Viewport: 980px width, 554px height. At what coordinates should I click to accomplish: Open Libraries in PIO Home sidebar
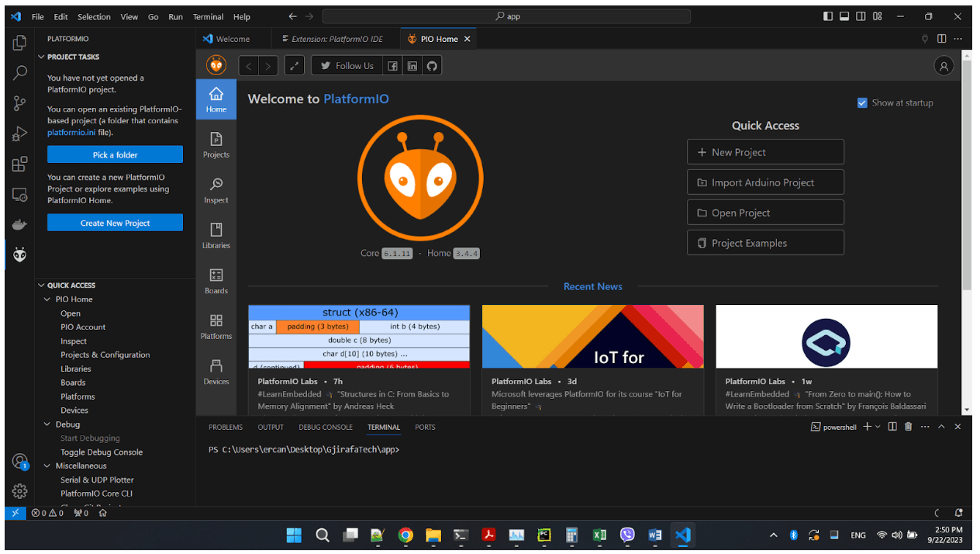(216, 236)
